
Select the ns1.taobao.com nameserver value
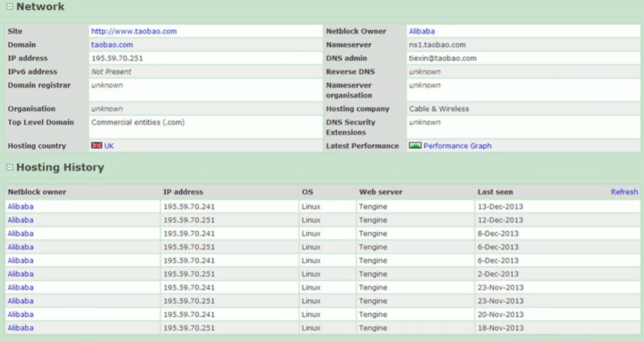point(438,45)
